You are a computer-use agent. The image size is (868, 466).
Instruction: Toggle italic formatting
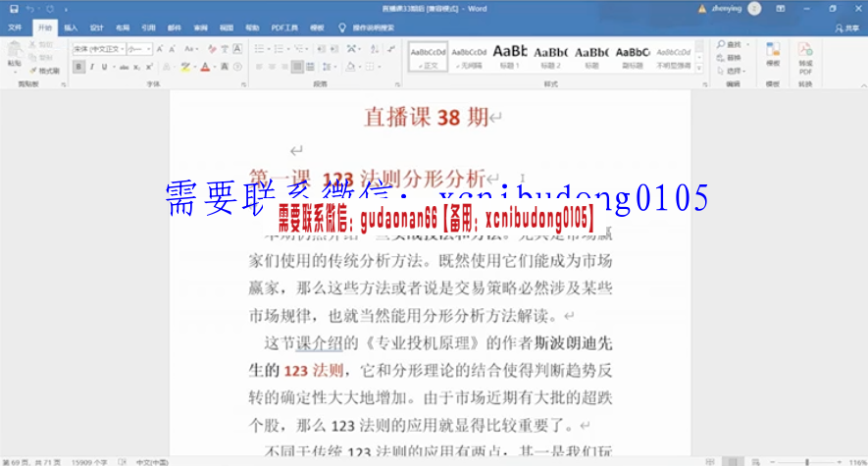click(x=92, y=67)
